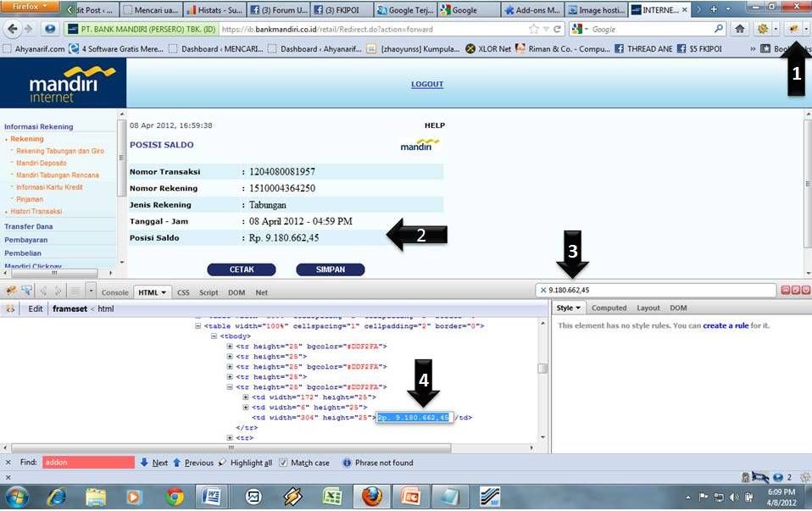Viewport: 812px width, 511px height.
Task: Click browser Back arrow button
Action: 13,29
